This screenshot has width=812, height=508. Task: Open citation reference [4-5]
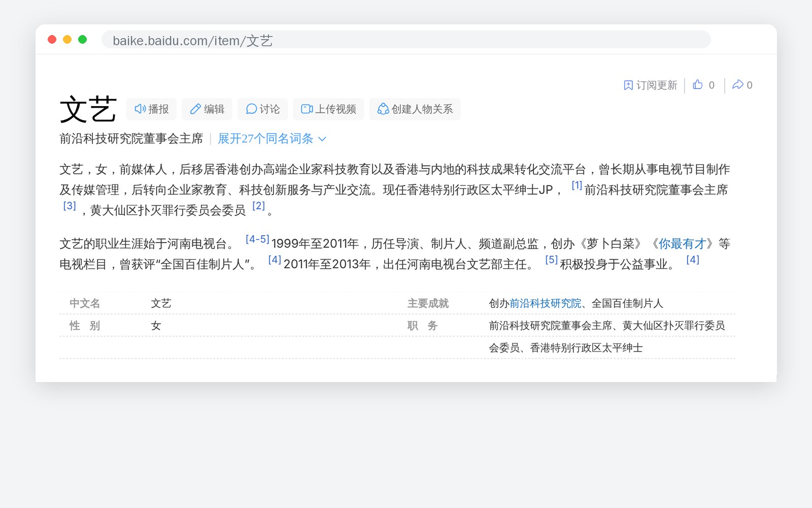(257, 239)
